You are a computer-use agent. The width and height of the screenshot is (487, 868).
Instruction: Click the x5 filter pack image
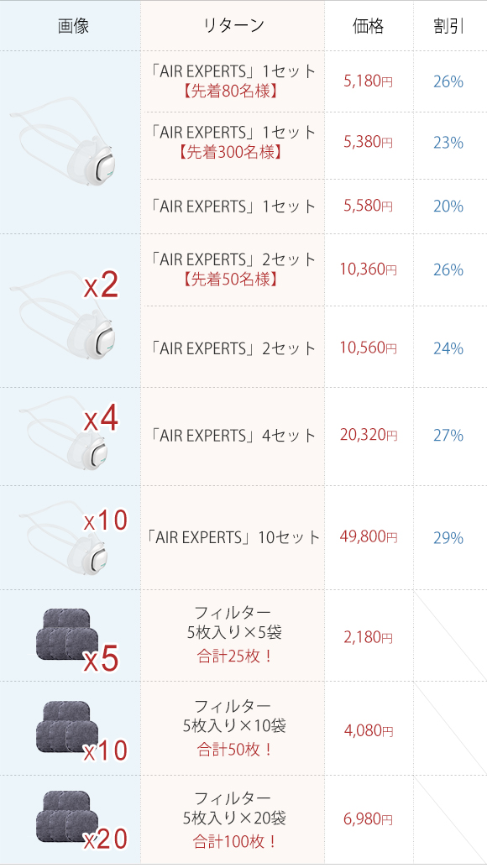77,640
